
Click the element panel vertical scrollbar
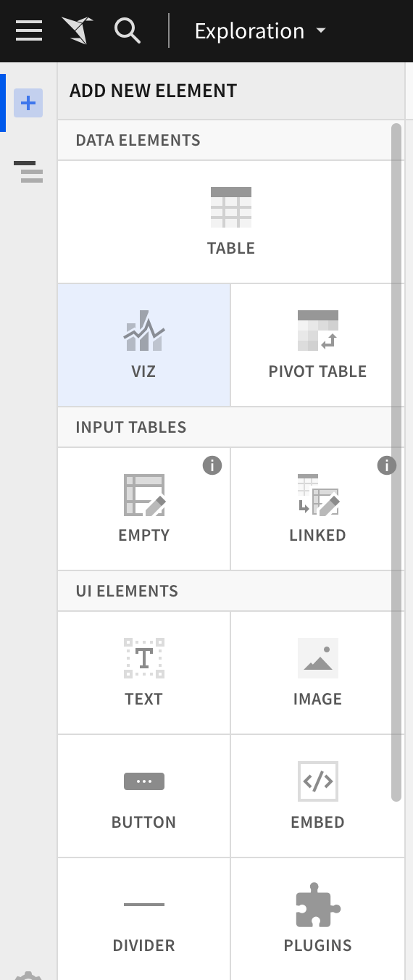coord(396,462)
